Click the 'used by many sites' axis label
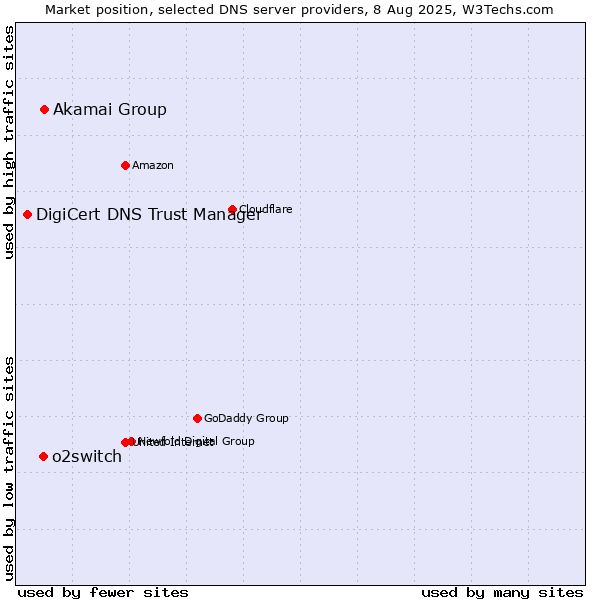This screenshot has width=600, height=600. [502, 593]
